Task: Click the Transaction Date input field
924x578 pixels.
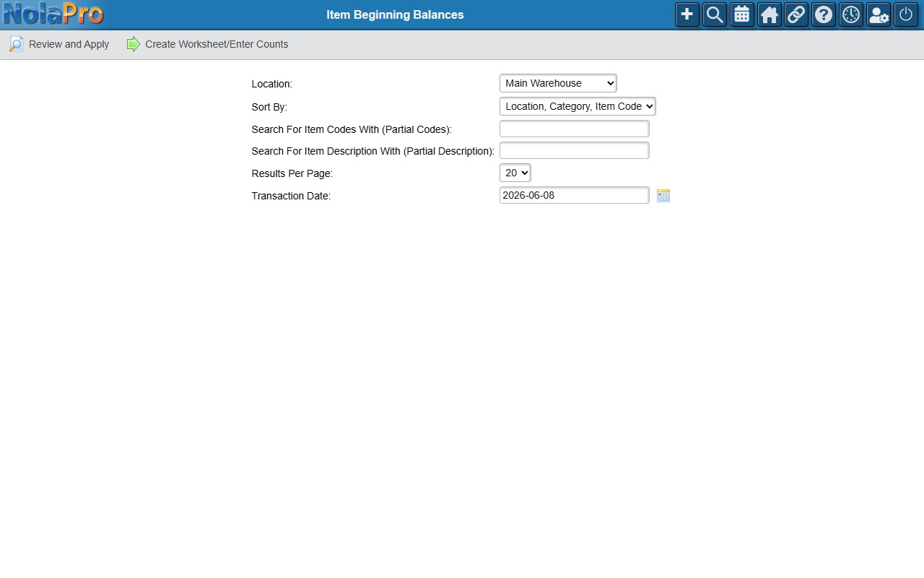Action: point(575,195)
